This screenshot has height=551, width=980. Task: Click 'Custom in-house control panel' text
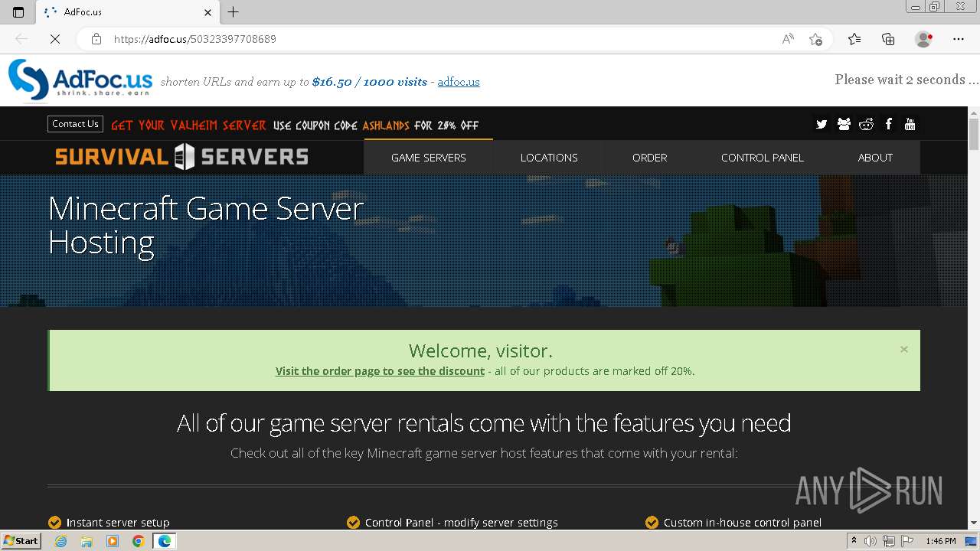coord(743,523)
